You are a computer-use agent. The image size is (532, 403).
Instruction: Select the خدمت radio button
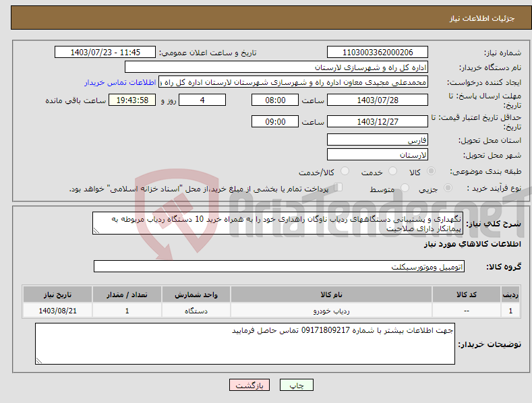pyautogui.click(x=392, y=171)
